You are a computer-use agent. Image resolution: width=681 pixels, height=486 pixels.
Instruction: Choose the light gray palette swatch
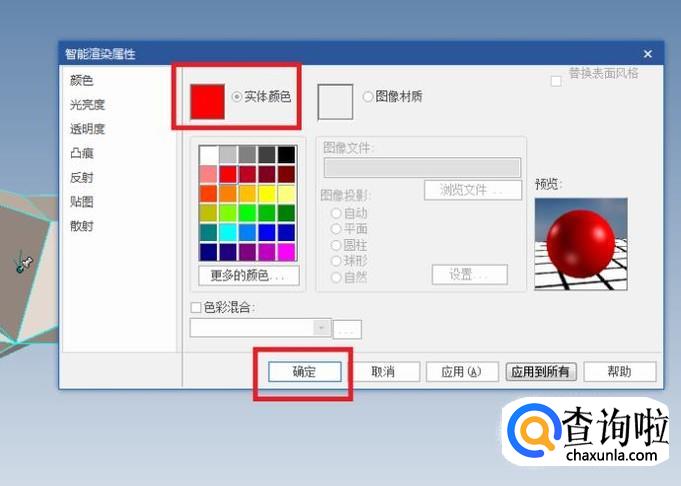coord(228,155)
